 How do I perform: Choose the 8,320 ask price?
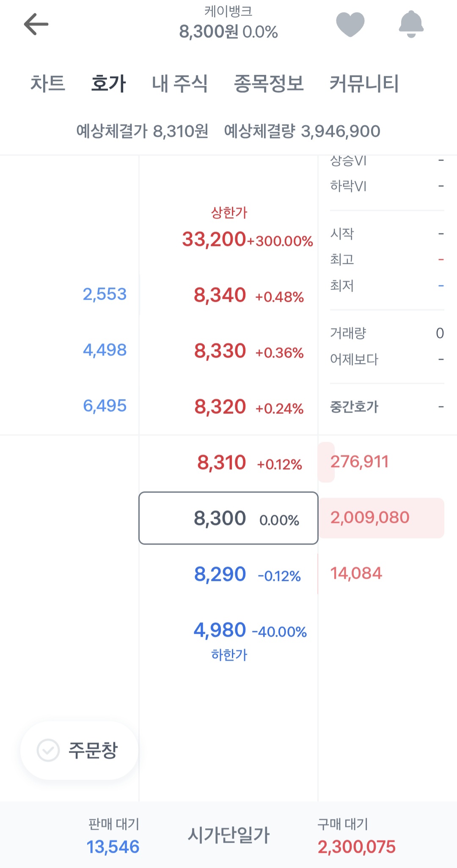coord(228,407)
